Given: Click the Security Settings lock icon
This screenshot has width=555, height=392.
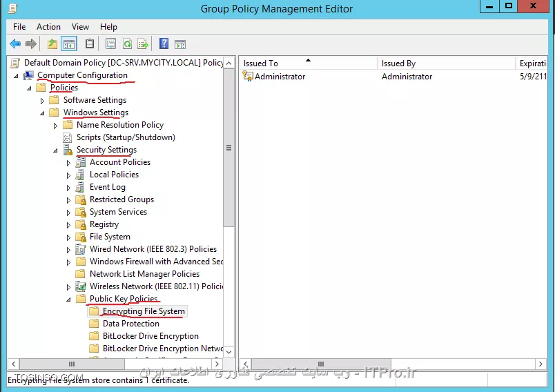Looking at the screenshot, I should pos(68,150).
